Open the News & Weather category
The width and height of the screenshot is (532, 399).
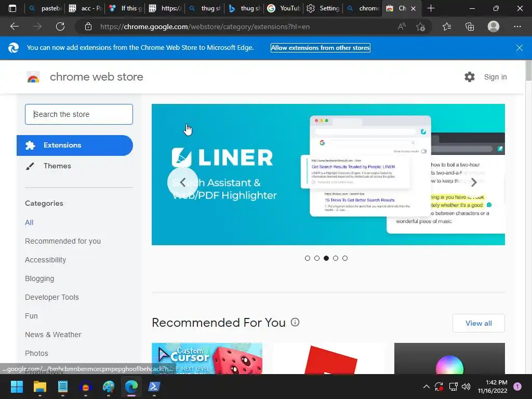pyautogui.click(x=53, y=335)
